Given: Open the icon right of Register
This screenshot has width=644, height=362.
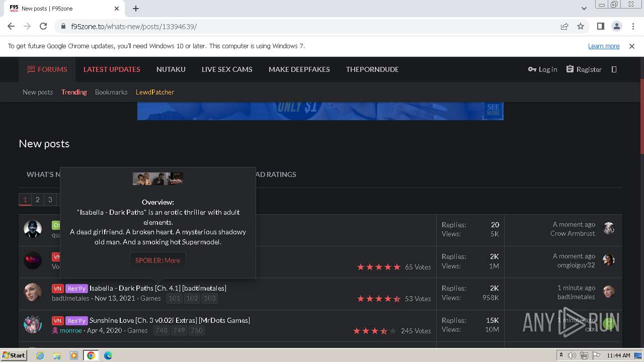Looking at the screenshot, I should pyautogui.click(x=614, y=69).
